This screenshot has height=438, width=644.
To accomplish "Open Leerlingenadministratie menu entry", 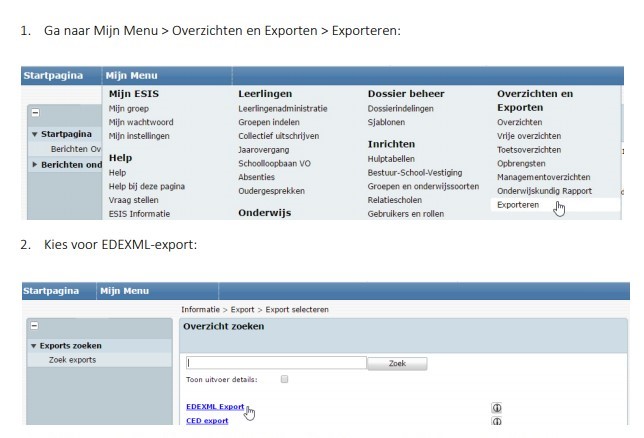I will 283,108.
